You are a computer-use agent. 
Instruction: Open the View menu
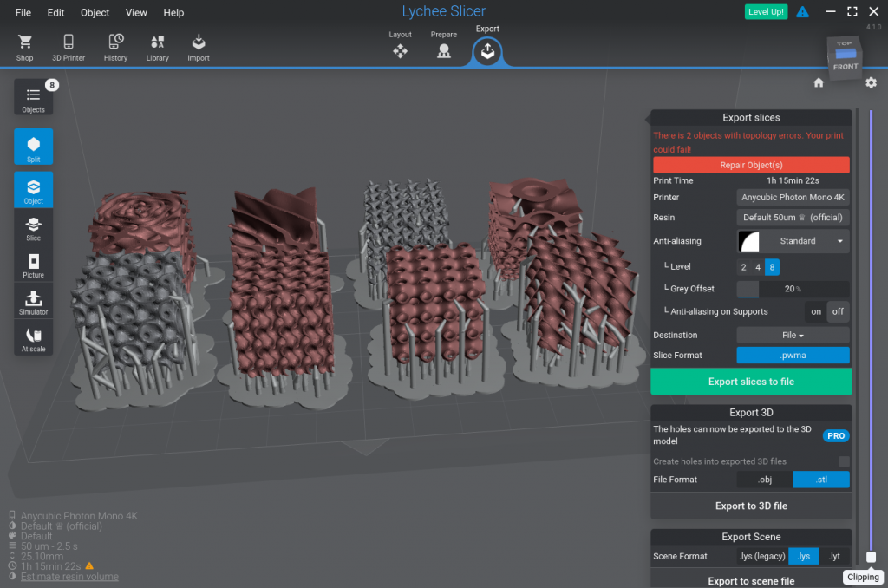[136, 12]
